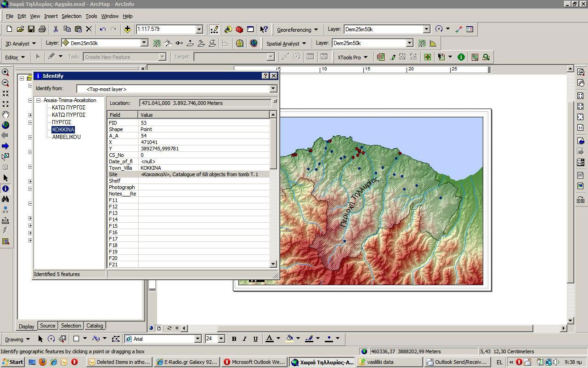Open the ArcToolbox red toolbox icon
The width and height of the screenshot is (588, 368).
[239, 29]
